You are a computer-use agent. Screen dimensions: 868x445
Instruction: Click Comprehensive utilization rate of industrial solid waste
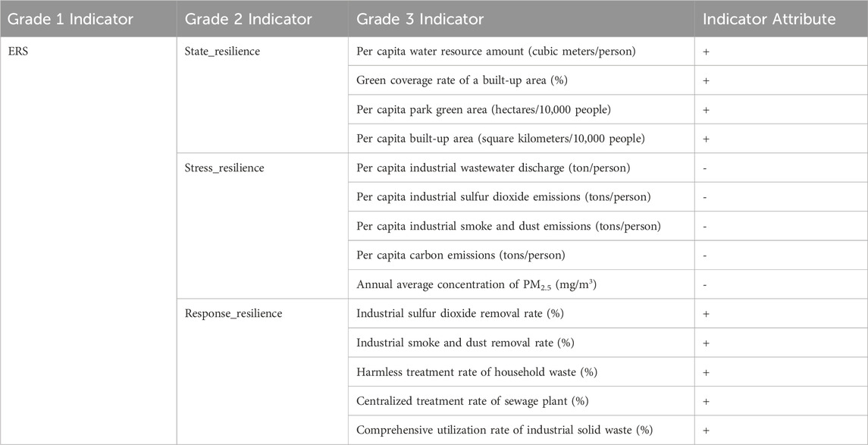(504, 430)
